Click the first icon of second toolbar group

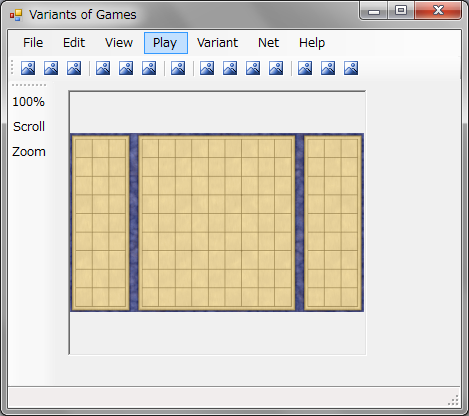point(103,68)
